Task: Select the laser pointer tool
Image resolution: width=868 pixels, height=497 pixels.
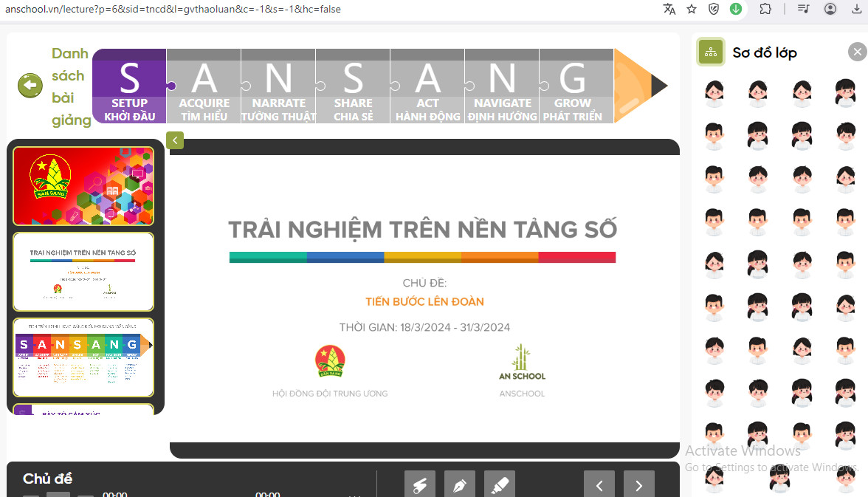Action: [x=419, y=485]
